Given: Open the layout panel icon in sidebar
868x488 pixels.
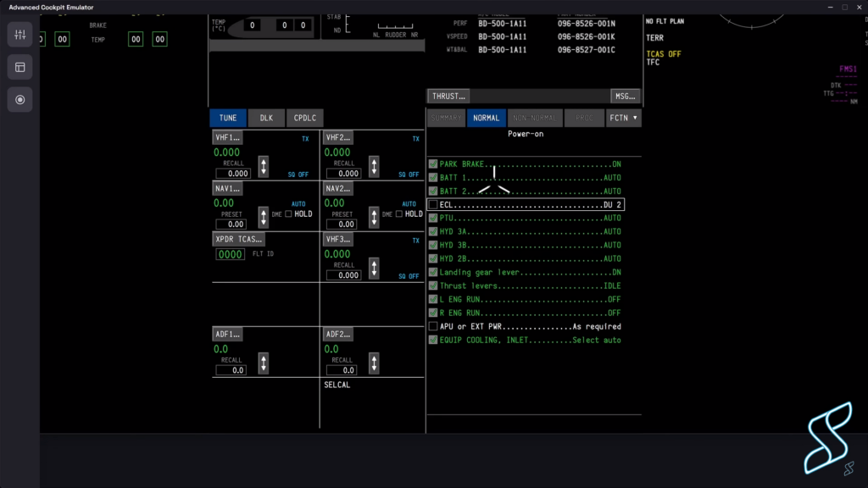Looking at the screenshot, I should click(x=20, y=68).
